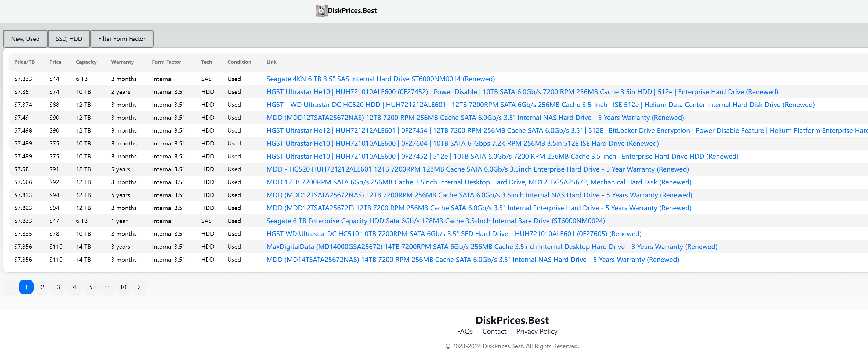Viewport: 868px width, 359px height.
Task: Click the 2 years warranty cell
Action: [121, 92]
